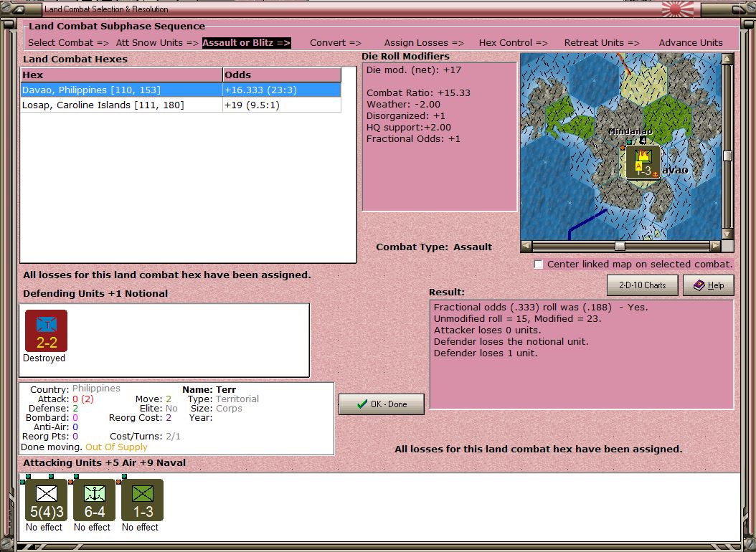Click the Odds column header

(x=281, y=75)
